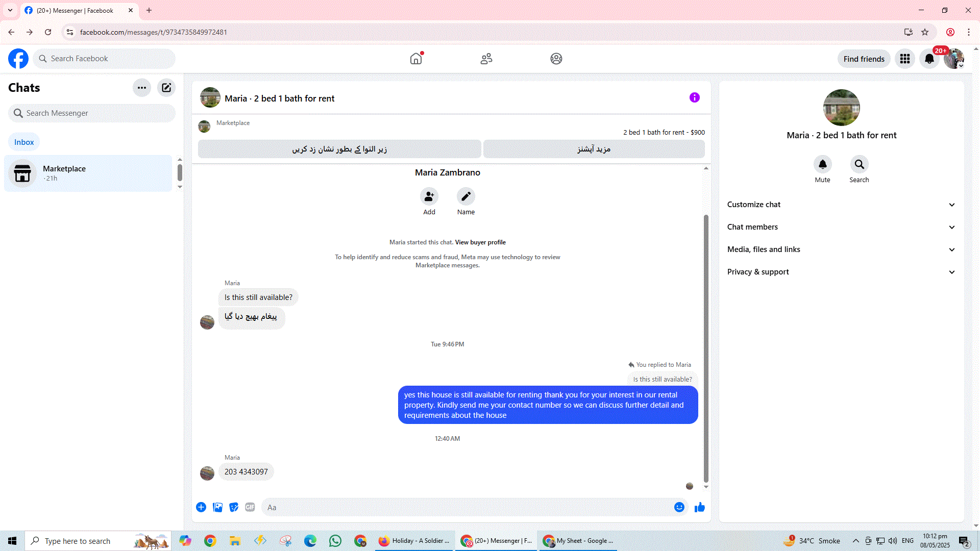Open the 2 bed 1 bath $900 listing

[x=664, y=132]
